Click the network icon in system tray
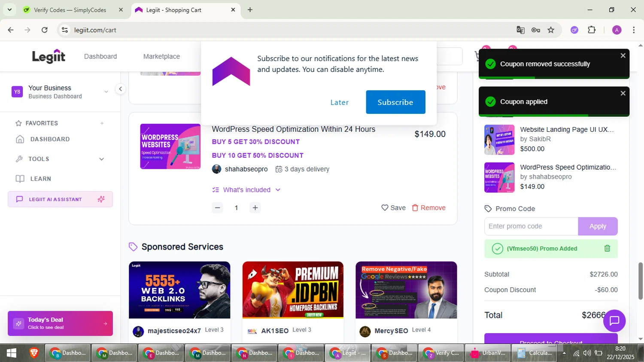 pos(576,353)
